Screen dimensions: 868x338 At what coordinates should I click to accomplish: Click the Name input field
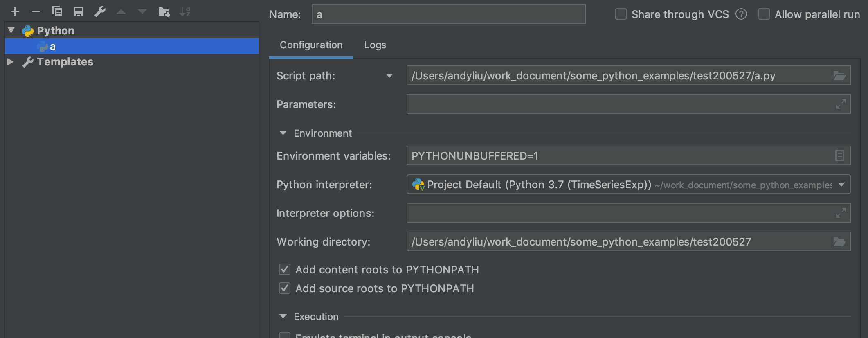point(448,14)
